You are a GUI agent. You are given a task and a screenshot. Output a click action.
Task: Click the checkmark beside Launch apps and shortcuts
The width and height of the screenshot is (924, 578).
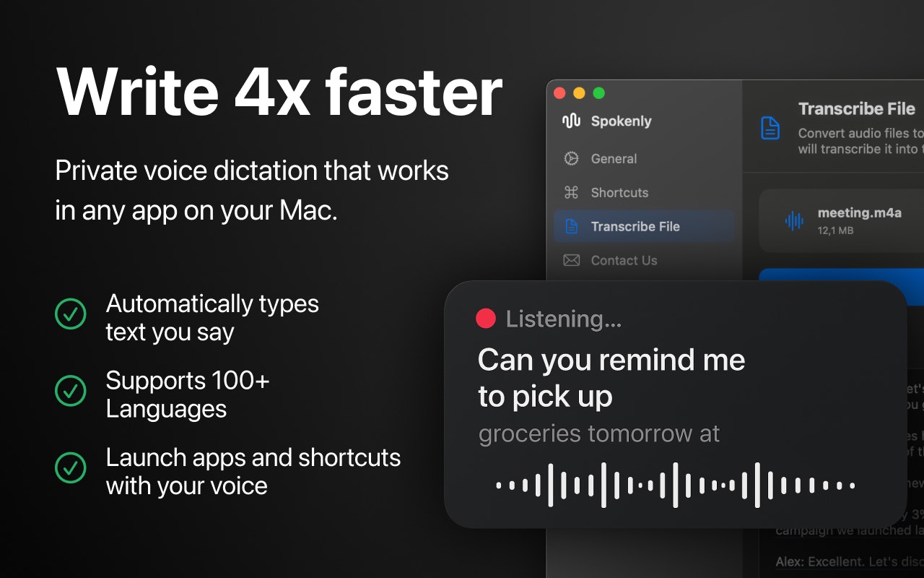[71, 467]
